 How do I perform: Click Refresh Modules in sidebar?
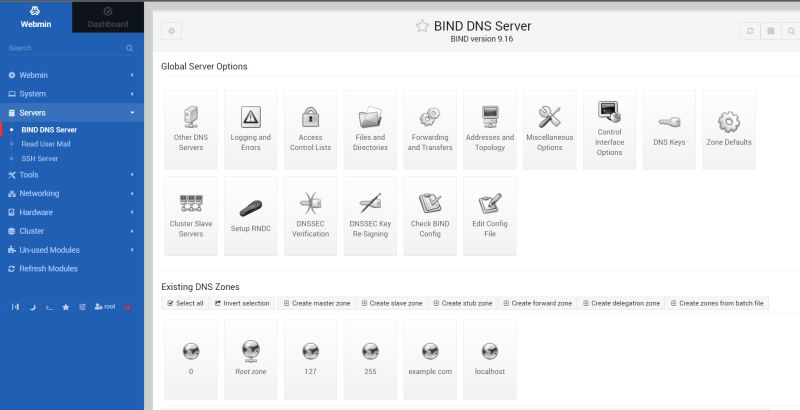[x=72, y=269]
